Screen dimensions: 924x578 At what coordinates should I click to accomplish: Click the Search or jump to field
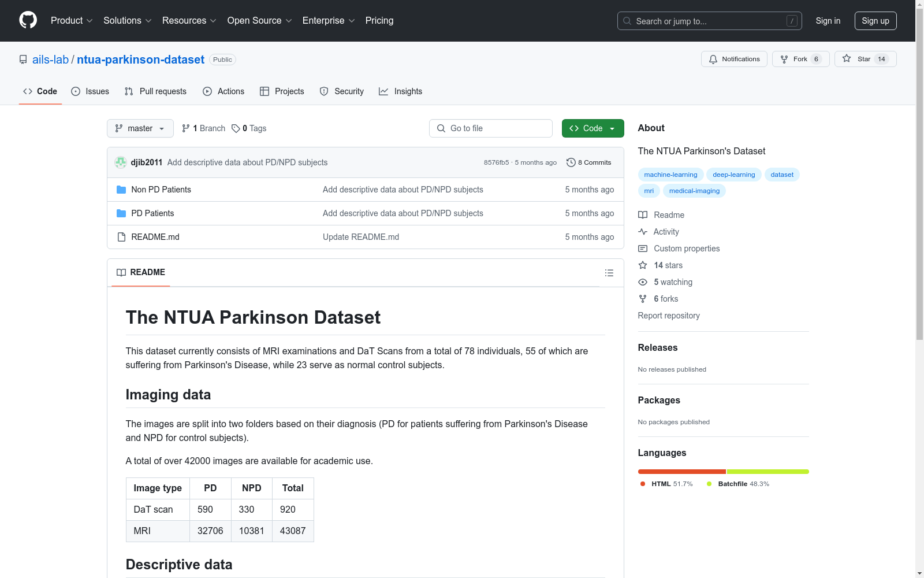[x=710, y=21]
